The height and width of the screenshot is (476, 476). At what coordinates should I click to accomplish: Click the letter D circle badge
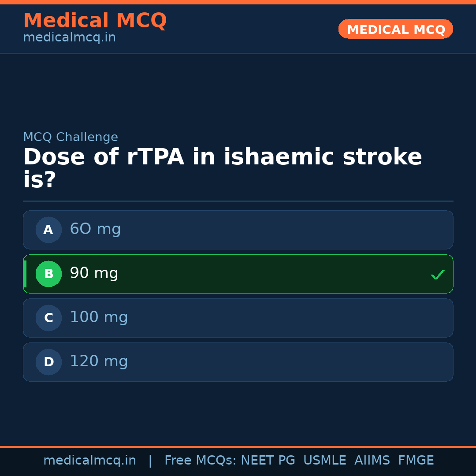click(x=48, y=362)
